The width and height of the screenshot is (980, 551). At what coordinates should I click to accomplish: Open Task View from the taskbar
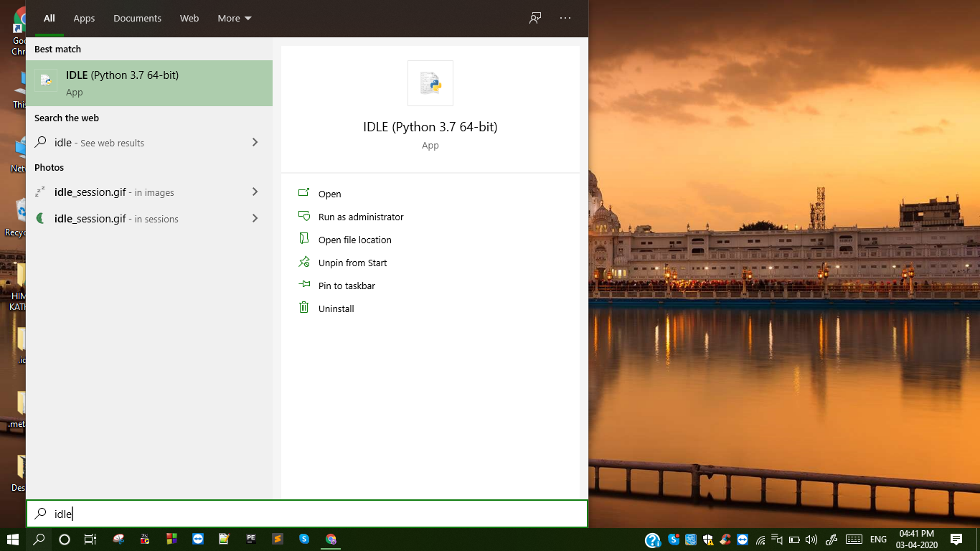[90, 540]
